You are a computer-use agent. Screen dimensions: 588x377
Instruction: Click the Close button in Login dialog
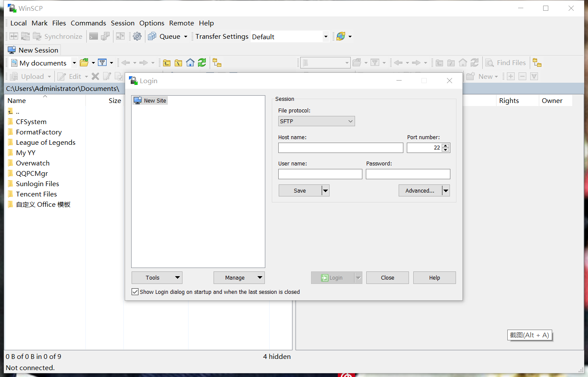click(387, 277)
